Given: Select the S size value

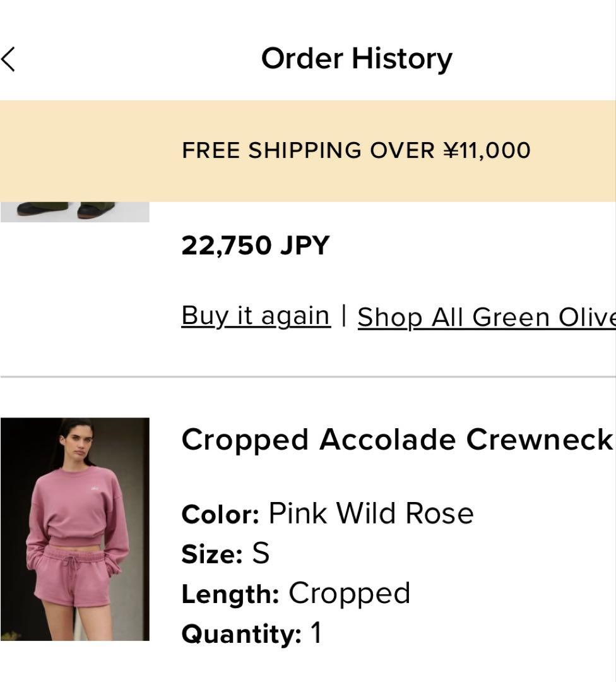Looking at the screenshot, I should (x=261, y=554).
